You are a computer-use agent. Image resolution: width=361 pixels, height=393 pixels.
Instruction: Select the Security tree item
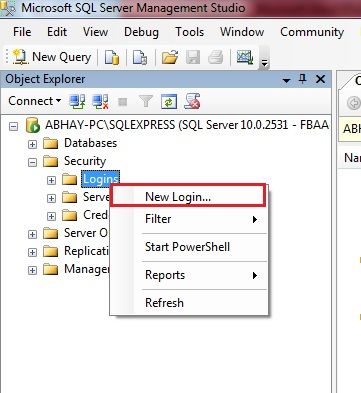coord(85,161)
